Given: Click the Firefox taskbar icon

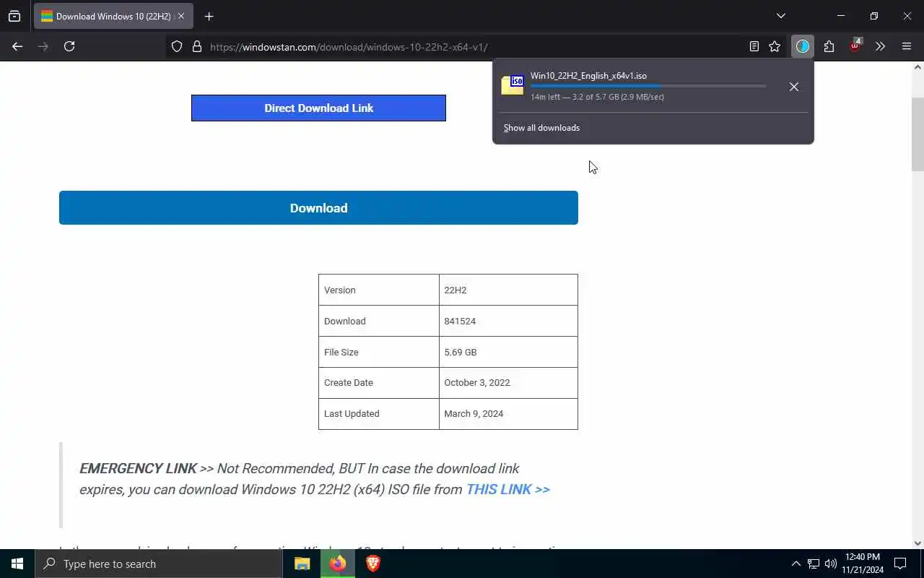Looking at the screenshot, I should click(x=338, y=564).
